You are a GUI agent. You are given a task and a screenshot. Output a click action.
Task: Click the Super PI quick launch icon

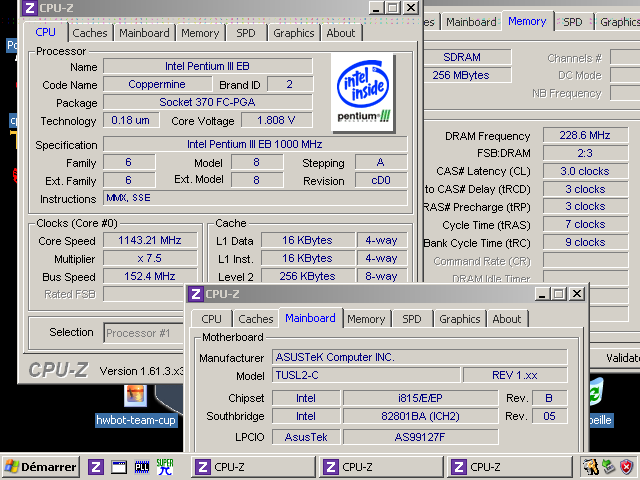click(x=163, y=467)
